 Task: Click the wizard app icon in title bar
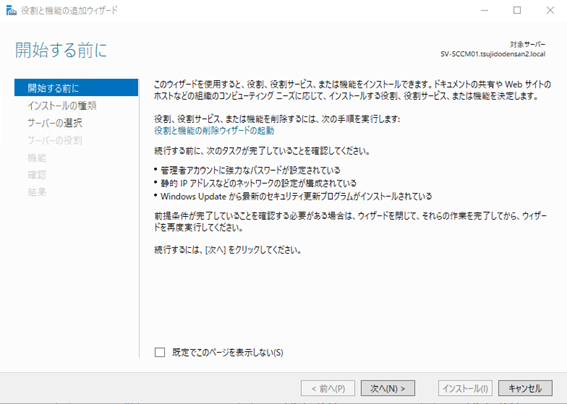pyautogui.click(x=11, y=10)
